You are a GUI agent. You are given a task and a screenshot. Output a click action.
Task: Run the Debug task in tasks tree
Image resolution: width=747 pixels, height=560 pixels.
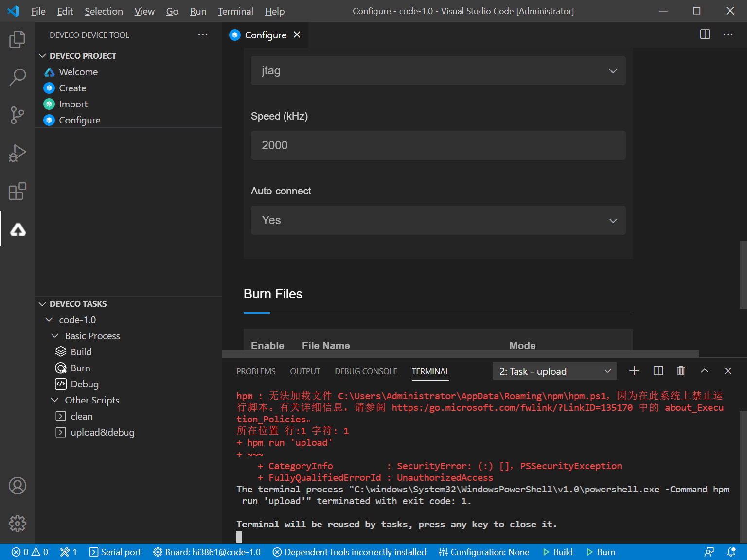pyautogui.click(x=85, y=384)
